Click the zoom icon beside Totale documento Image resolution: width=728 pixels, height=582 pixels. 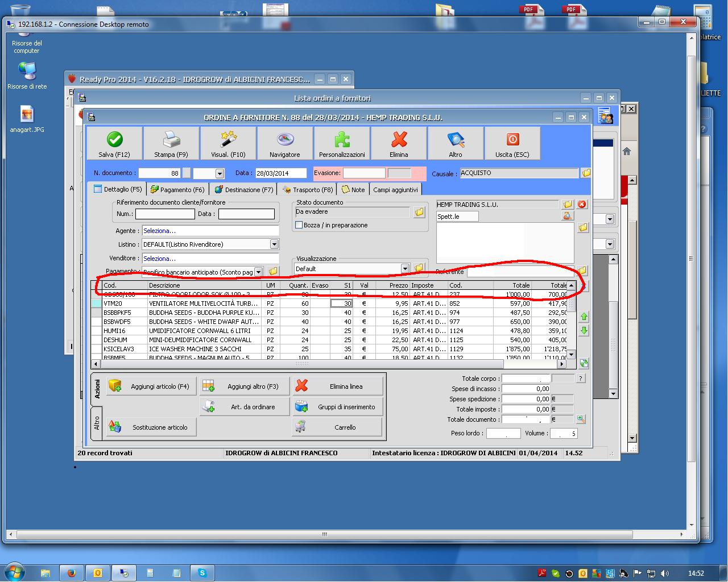581,419
